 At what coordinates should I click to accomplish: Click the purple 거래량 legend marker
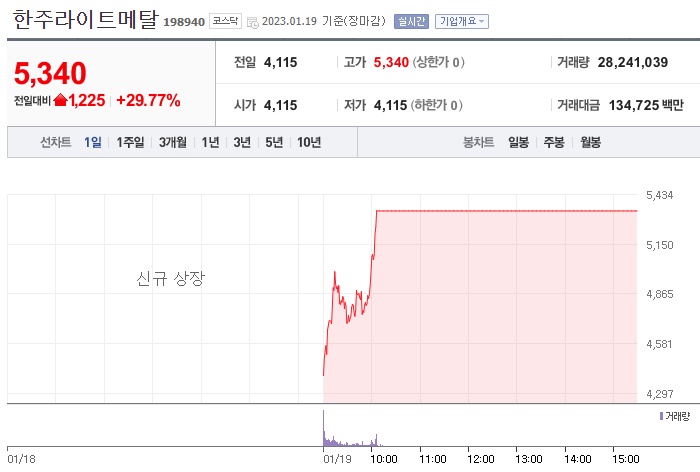[x=661, y=416]
